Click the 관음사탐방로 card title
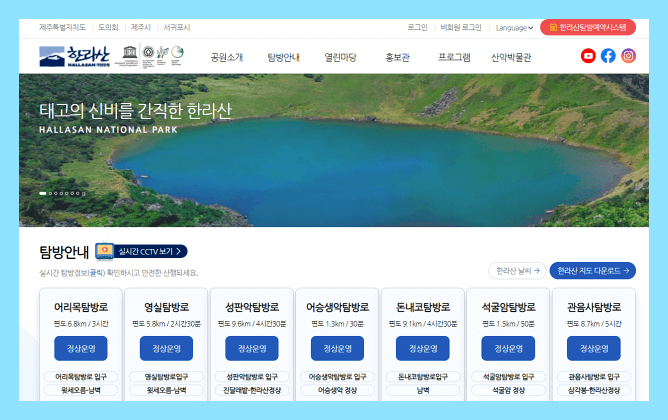Viewport: 668px width, 420px height. (594, 307)
